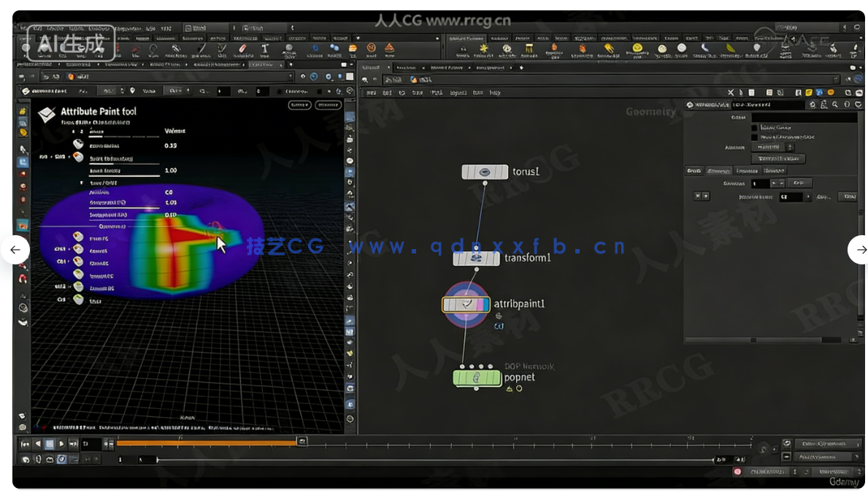Click the attribpaint1 node
Viewport: 868px width, 493px height.
coord(466,305)
